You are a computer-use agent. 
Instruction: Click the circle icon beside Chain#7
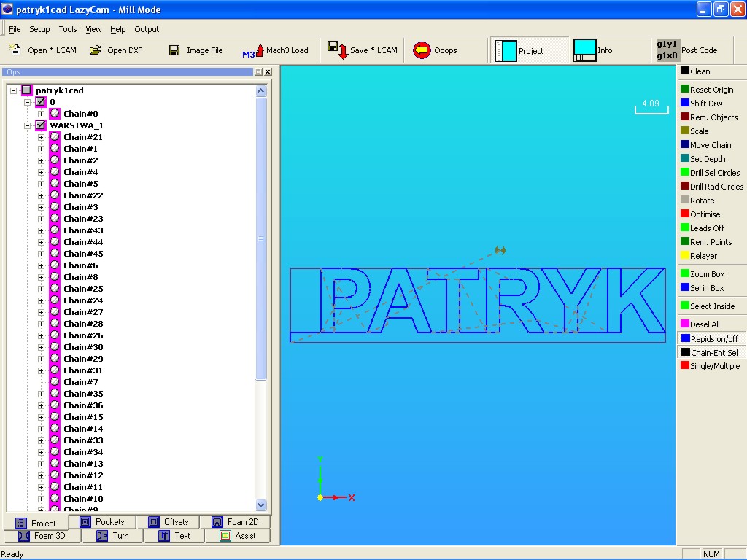[x=55, y=382]
